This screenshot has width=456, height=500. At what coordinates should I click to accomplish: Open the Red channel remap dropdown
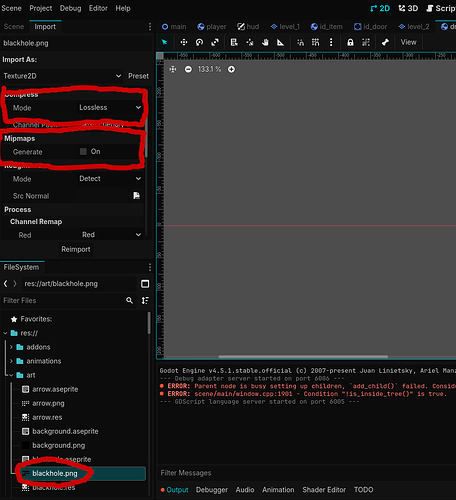[x=110, y=235]
